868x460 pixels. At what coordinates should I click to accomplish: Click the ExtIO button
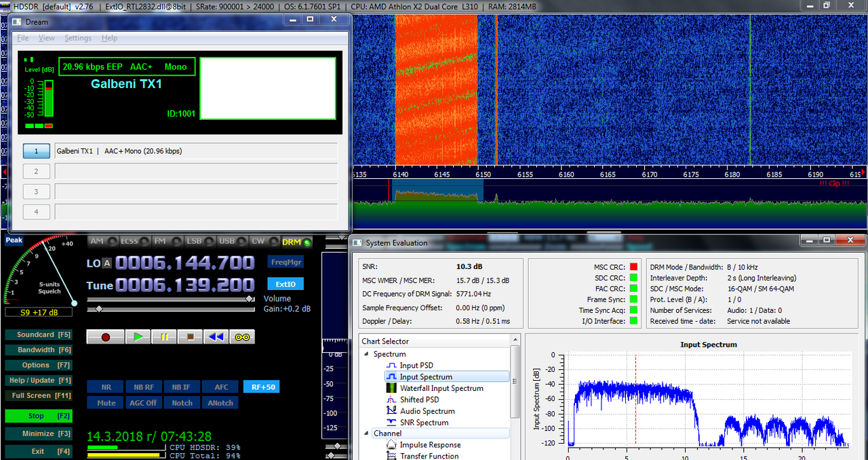coord(286,284)
